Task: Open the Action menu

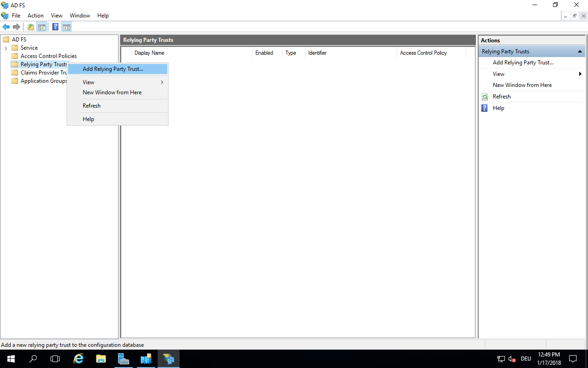Action: [35, 16]
